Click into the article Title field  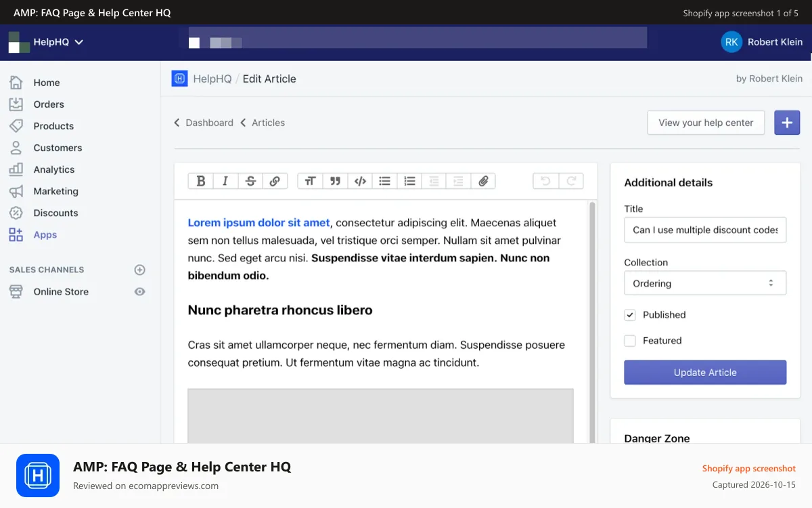pos(705,230)
